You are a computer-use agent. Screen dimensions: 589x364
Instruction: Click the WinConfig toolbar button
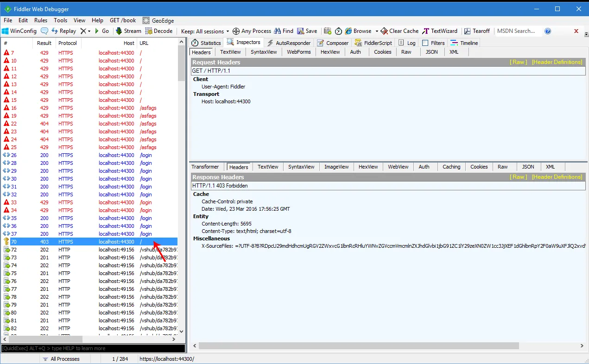point(19,31)
